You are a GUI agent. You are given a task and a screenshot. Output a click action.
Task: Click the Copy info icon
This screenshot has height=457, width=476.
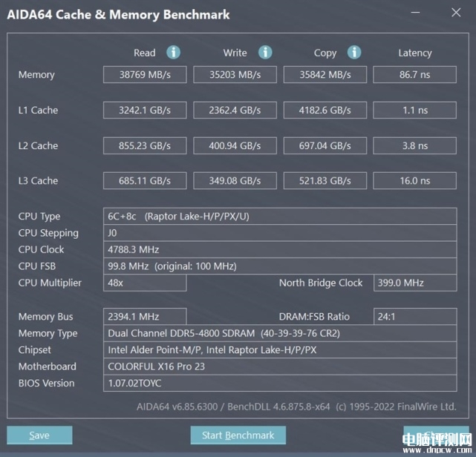pyautogui.click(x=354, y=53)
